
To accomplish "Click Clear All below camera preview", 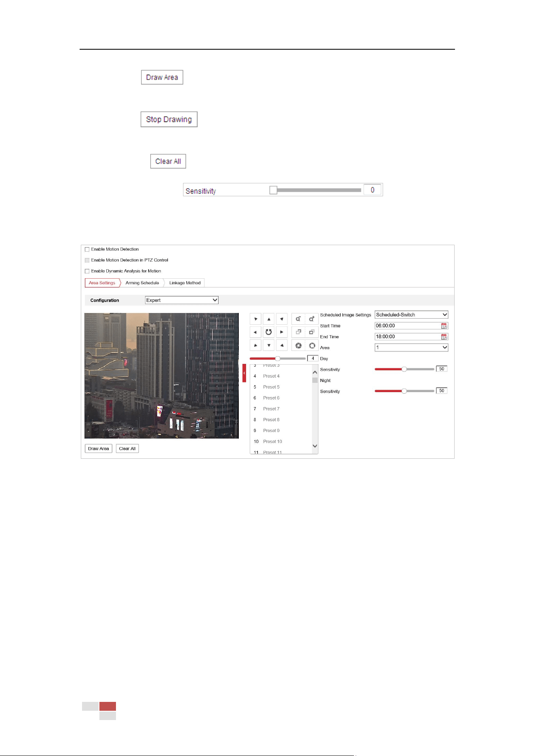I will coord(127,449).
